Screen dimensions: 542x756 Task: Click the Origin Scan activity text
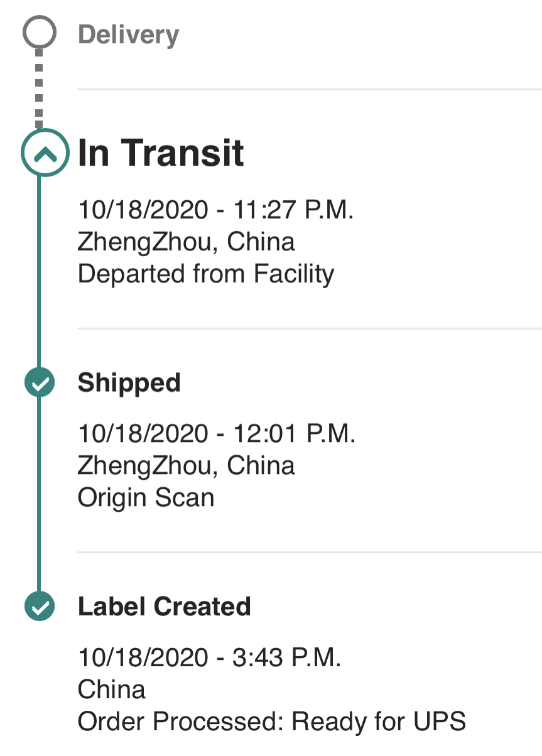(x=146, y=497)
